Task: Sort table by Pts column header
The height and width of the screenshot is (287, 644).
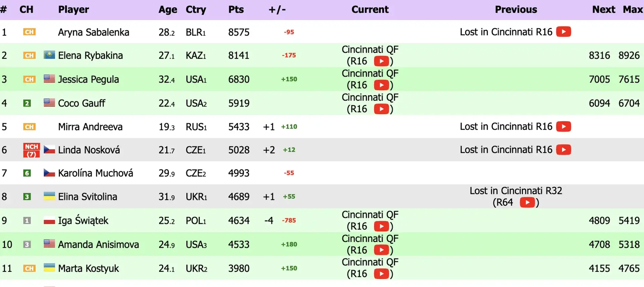Action: (x=236, y=9)
